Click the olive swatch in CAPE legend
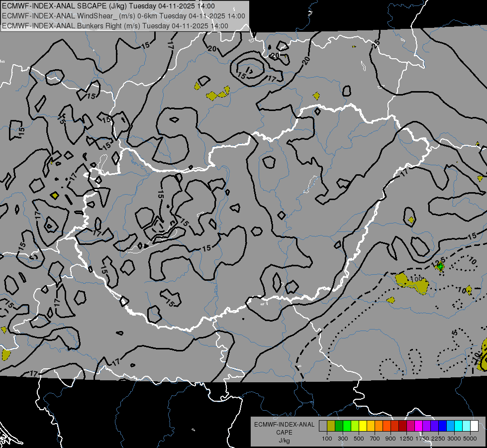This screenshot has height=448, width=487. [331, 426]
